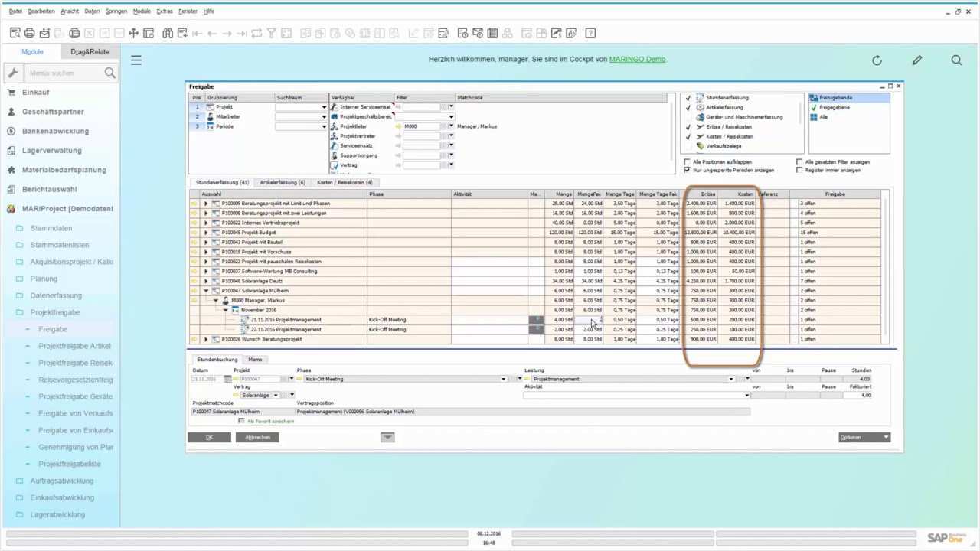Click the pencil edit icon in cockpit
Image resolution: width=980 pixels, height=551 pixels.
tap(917, 60)
